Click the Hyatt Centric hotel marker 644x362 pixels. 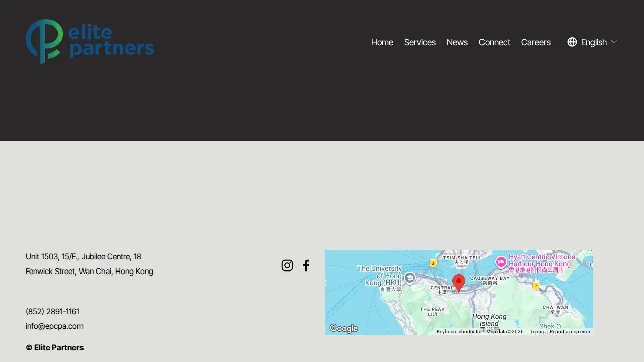pyautogui.click(x=501, y=262)
